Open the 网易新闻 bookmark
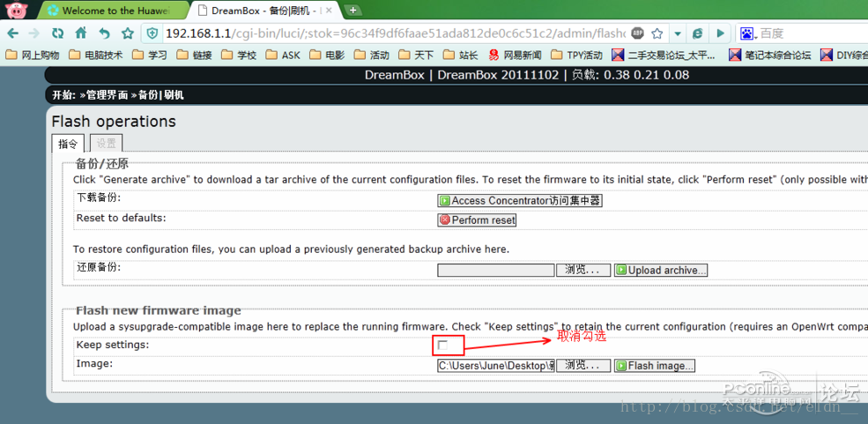868x424 pixels. [x=515, y=55]
